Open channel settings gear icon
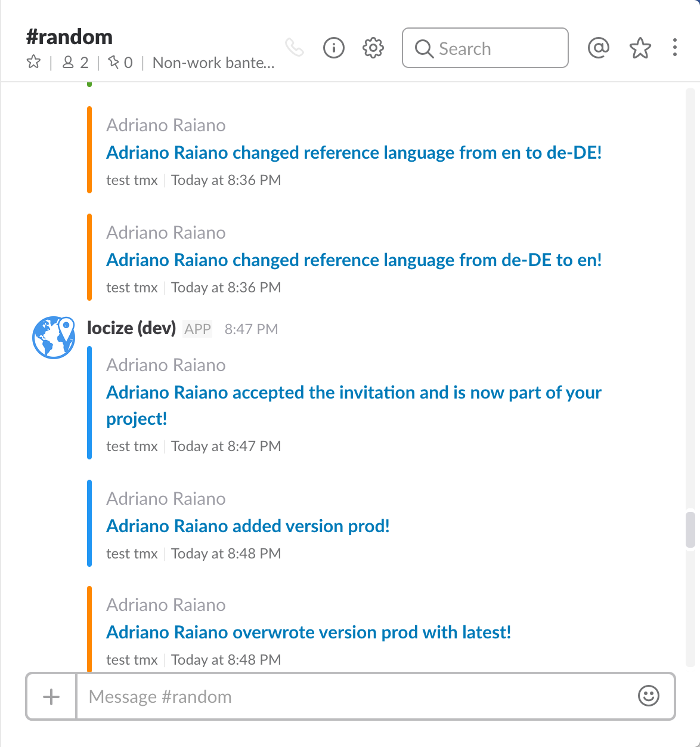This screenshot has height=747, width=700. 373,48
